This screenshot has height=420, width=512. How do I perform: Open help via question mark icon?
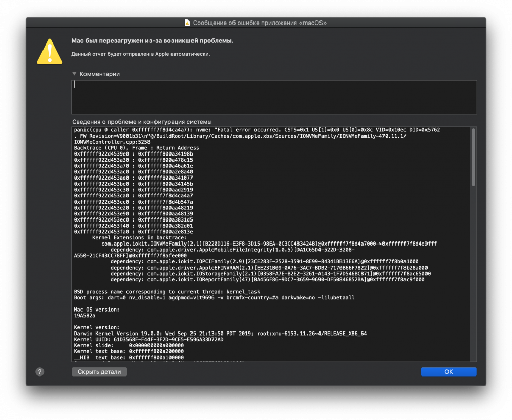click(40, 372)
